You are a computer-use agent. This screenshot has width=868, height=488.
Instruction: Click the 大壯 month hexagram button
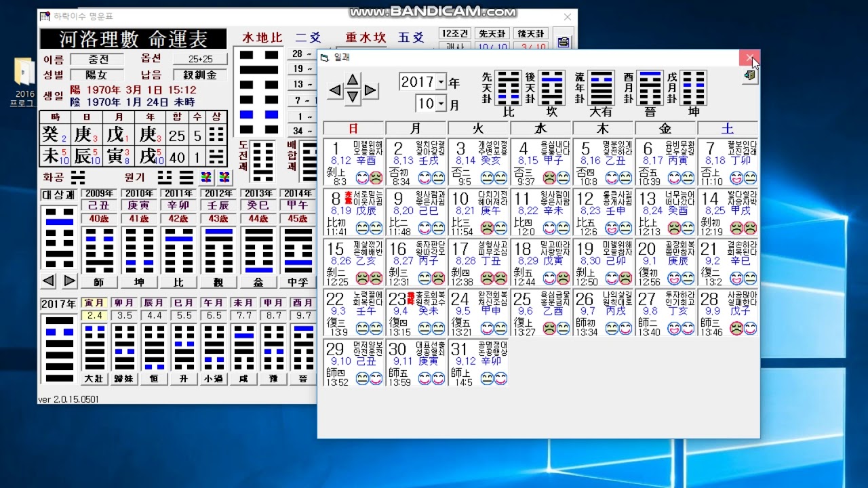(x=94, y=378)
